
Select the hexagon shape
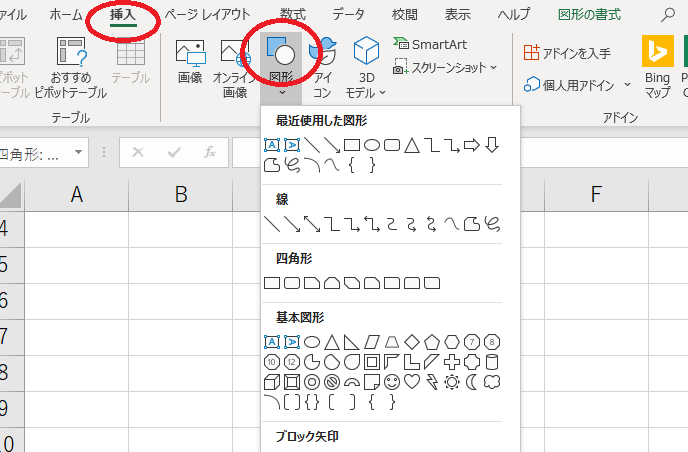coord(452,342)
